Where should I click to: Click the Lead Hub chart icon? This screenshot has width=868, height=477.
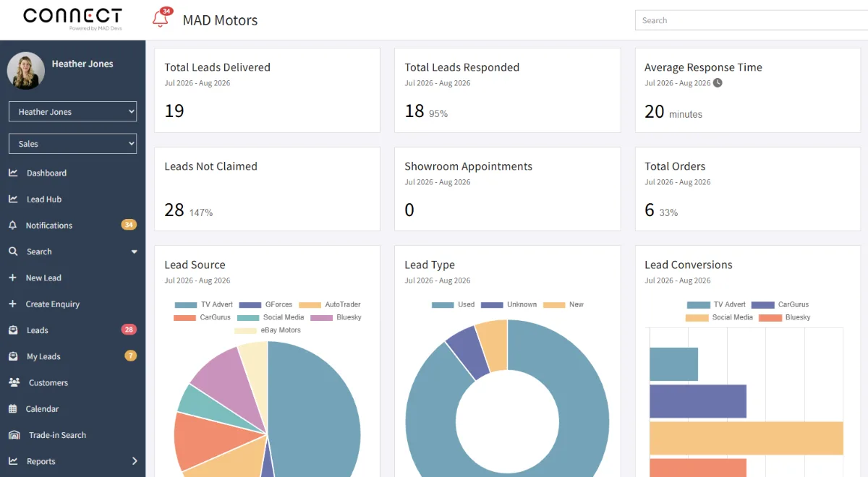[13, 199]
